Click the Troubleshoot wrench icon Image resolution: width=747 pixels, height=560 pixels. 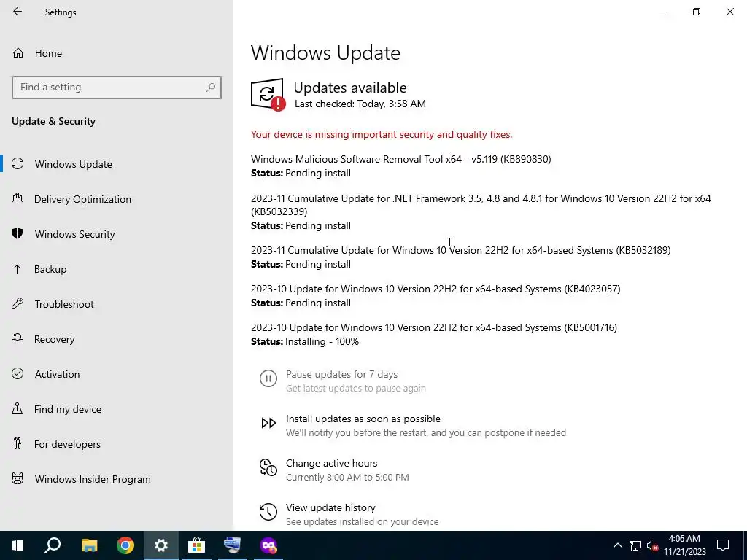click(x=18, y=303)
